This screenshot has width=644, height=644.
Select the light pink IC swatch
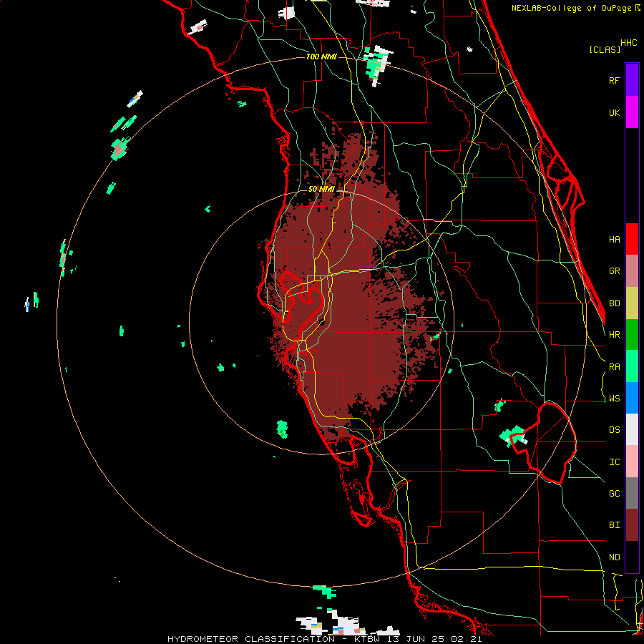coord(632,462)
